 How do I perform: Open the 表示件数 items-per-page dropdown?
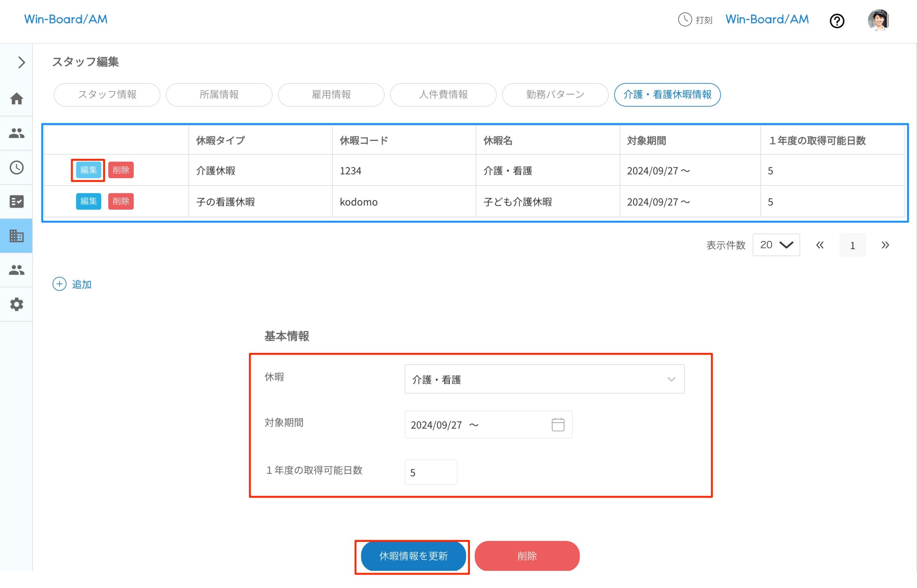(776, 245)
